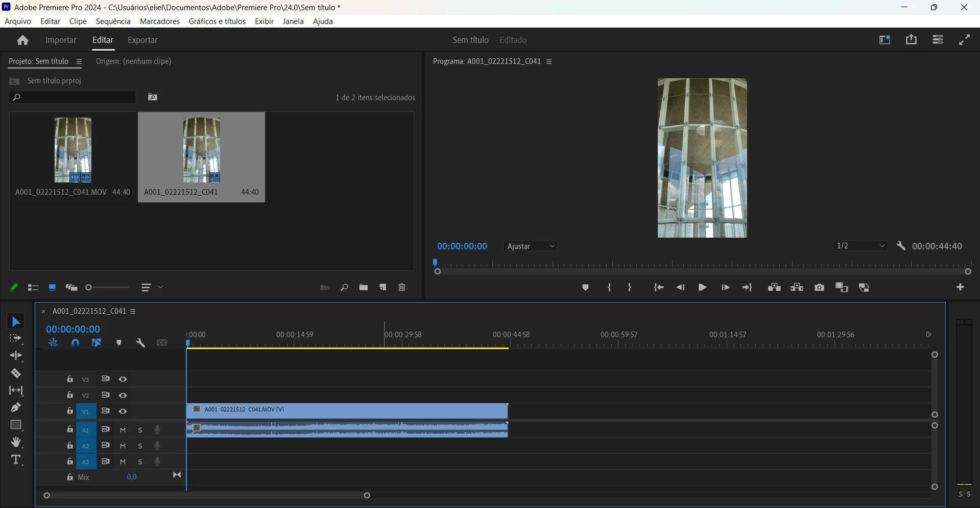The image size is (980, 508).
Task: Open the workspaces icon in header
Action: 885,40
